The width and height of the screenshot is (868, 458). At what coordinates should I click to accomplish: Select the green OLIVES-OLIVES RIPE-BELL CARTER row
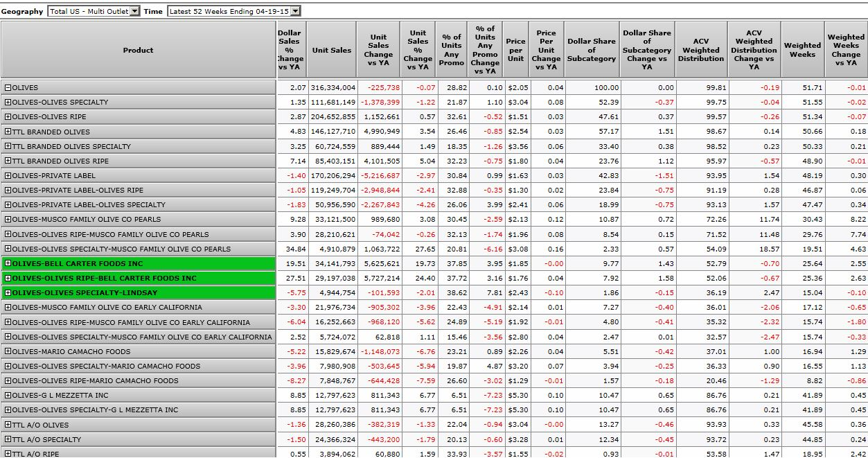pos(104,279)
